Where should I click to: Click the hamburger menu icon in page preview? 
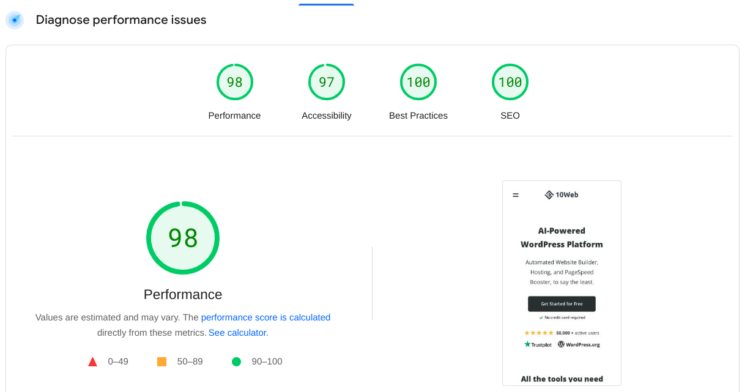[516, 195]
